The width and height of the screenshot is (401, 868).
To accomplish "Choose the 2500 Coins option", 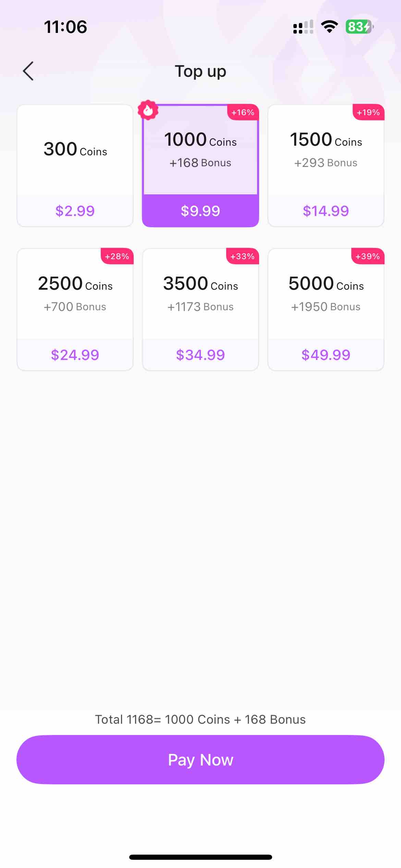I will pyautogui.click(x=75, y=310).
